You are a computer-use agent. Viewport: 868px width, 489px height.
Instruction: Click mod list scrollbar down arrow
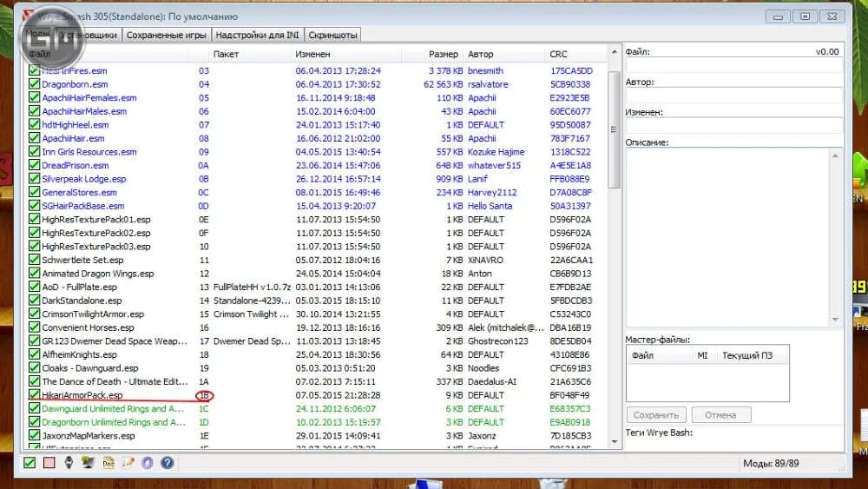(x=614, y=441)
